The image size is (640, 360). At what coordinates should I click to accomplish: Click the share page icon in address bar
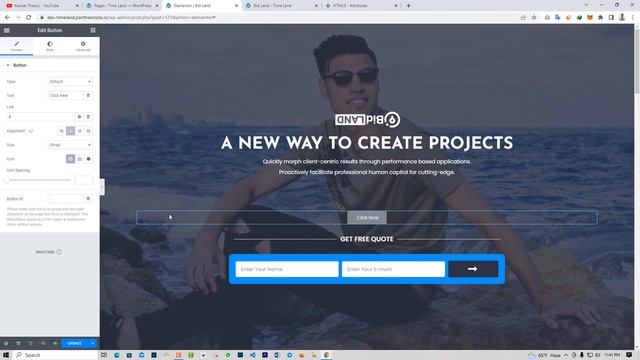click(523, 18)
